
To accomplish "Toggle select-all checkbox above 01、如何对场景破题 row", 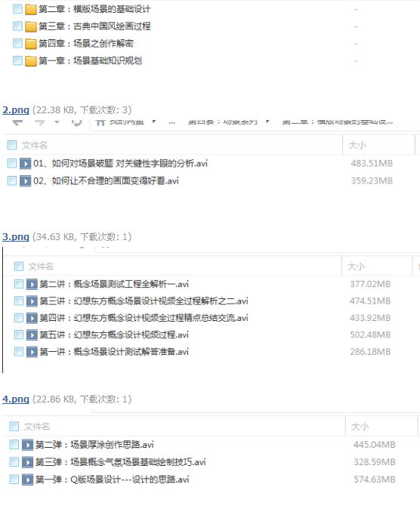I will click(x=12, y=145).
